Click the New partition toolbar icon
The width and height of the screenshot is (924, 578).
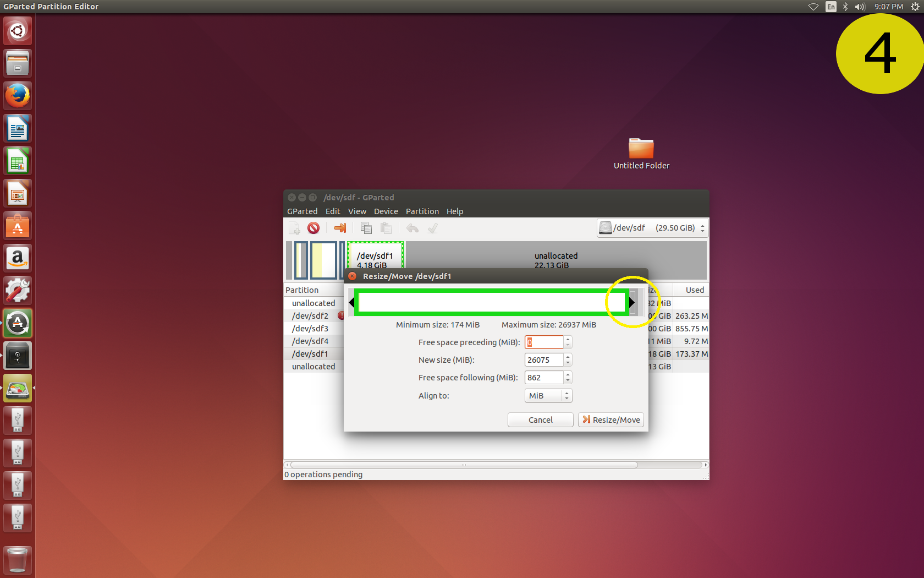(295, 228)
